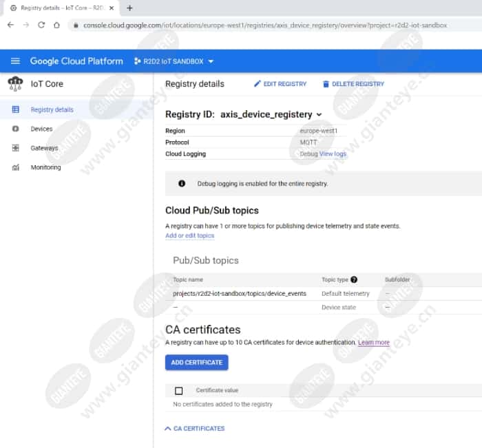Click the Topic name column header
The width and height of the screenshot is (482, 448).
[x=188, y=279]
